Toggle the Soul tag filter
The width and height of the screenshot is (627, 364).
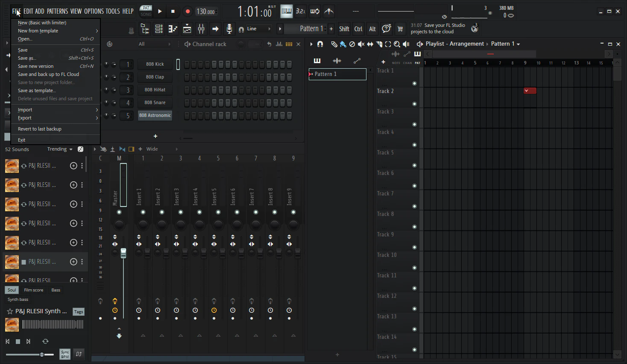click(12, 290)
